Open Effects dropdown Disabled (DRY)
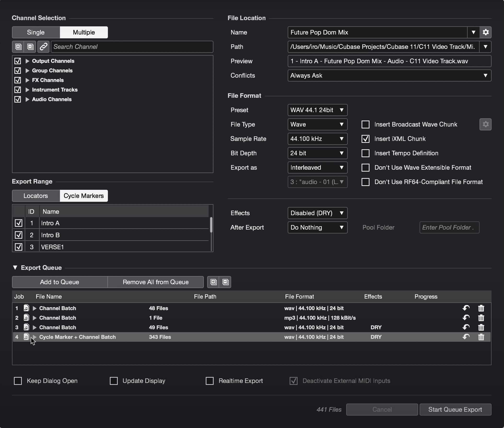 317,213
